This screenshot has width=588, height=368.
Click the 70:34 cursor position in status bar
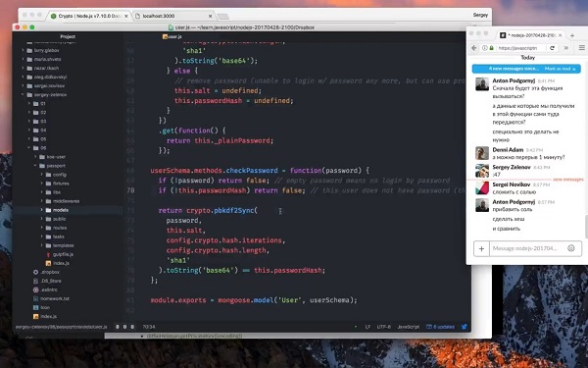(149, 327)
